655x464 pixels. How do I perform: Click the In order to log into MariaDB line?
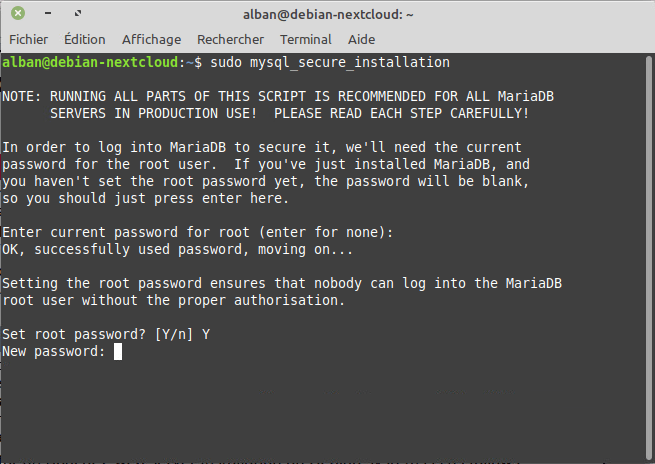click(x=262, y=147)
